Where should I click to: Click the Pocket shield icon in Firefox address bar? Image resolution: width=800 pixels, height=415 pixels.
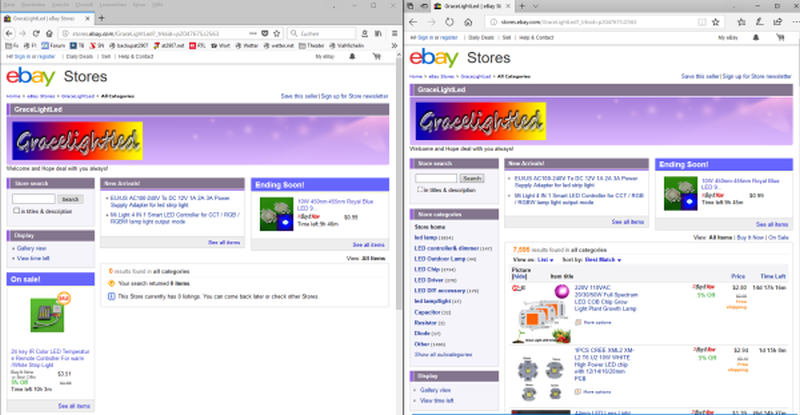[265, 33]
